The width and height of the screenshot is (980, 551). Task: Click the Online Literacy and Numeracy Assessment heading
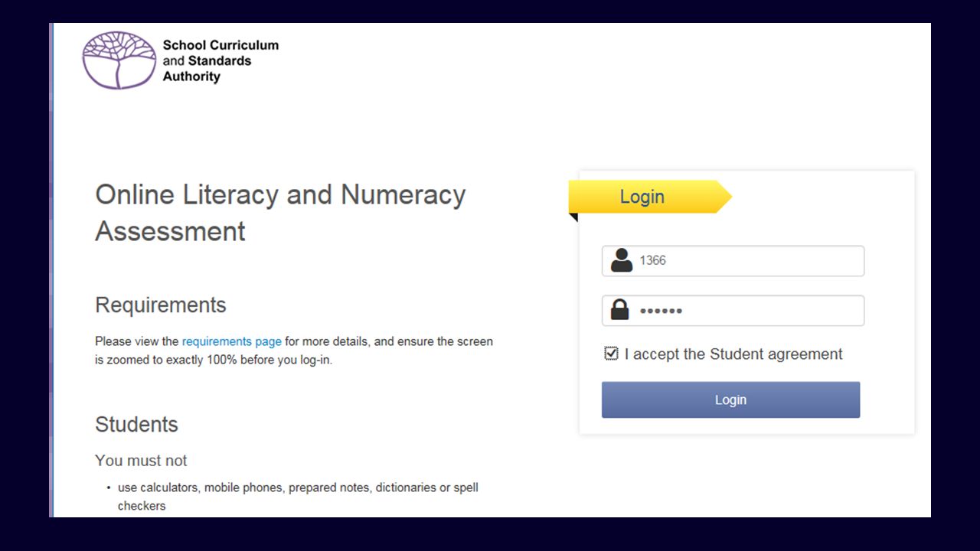click(280, 213)
